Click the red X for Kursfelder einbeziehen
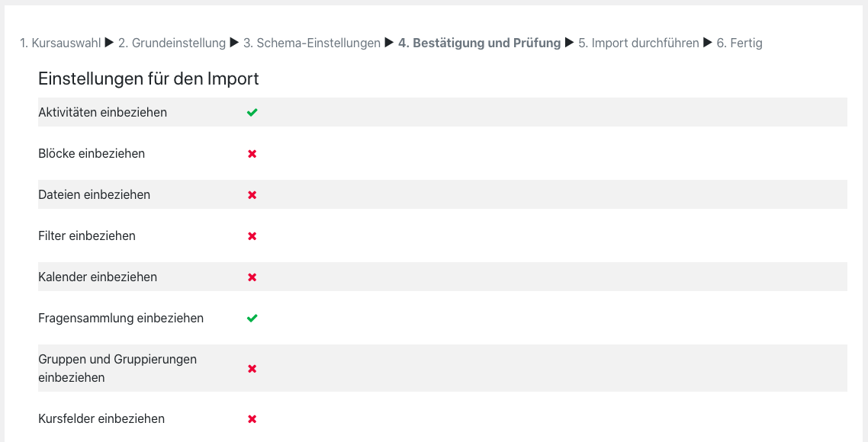The width and height of the screenshot is (868, 442). point(252,419)
